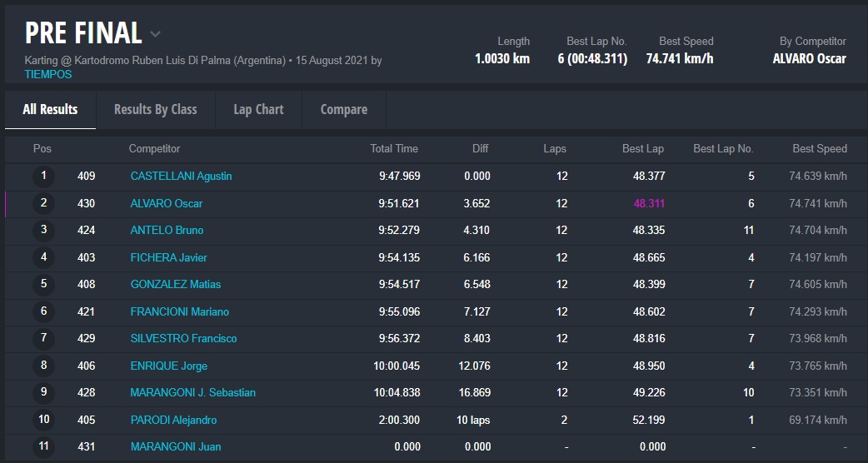Open FICHERA Javier's competitor page
The image size is (868, 463).
click(x=168, y=257)
